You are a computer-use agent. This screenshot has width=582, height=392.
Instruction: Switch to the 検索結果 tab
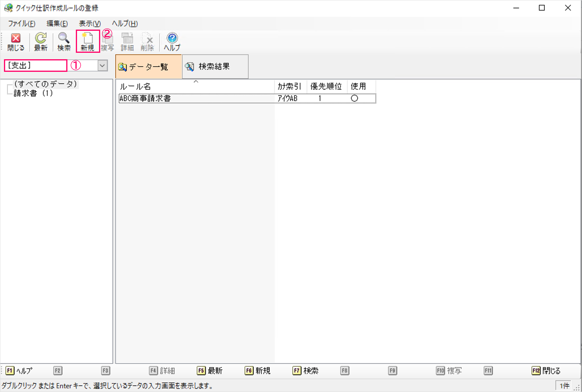point(215,67)
